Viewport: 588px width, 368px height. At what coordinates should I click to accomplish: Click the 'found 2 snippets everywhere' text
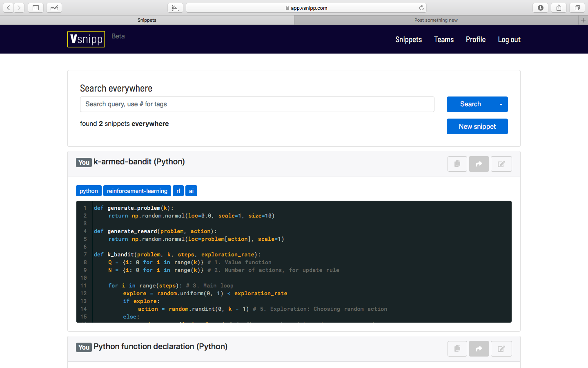tap(124, 123)
